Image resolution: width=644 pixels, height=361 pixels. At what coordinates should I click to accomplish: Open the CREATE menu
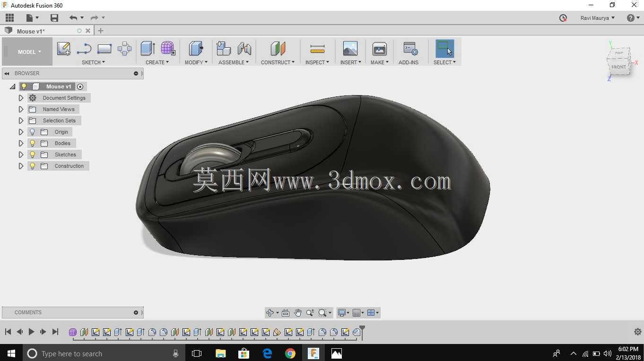157,62
